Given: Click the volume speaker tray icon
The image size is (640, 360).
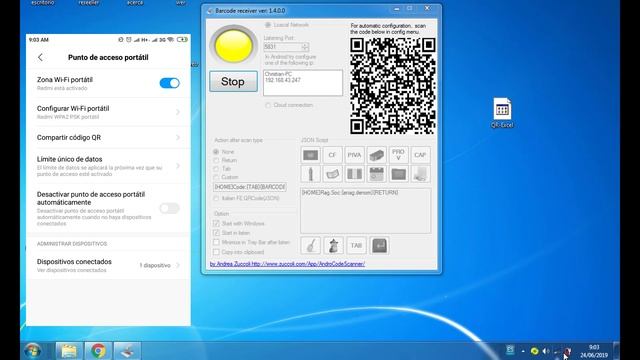Looking at the screenshot, I should click(545, 351).
